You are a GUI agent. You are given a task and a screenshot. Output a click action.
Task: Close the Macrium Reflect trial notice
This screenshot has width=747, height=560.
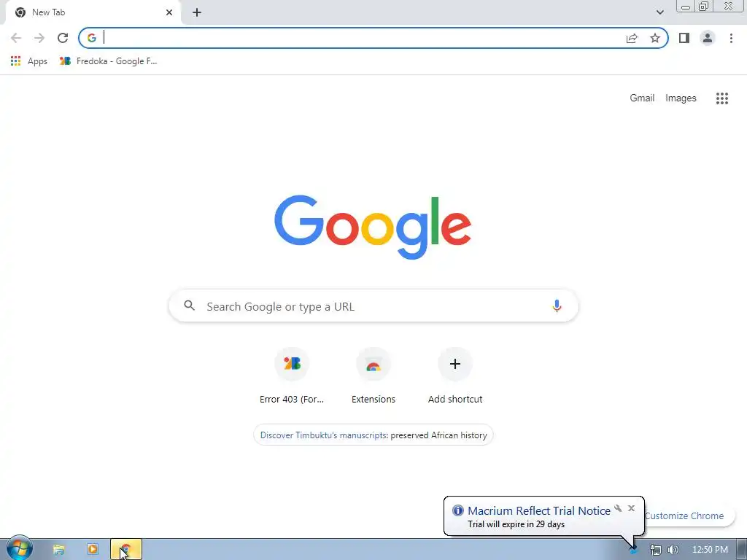(631, 508)
